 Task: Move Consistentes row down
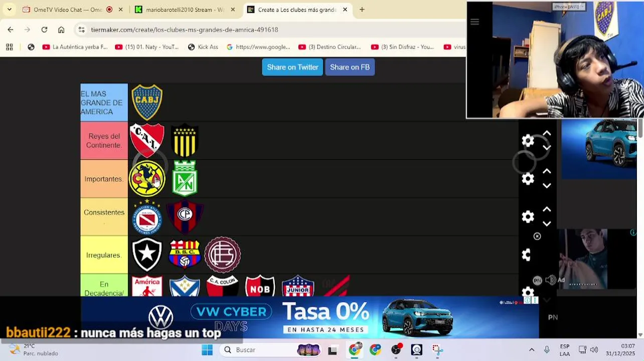point(547,224)
